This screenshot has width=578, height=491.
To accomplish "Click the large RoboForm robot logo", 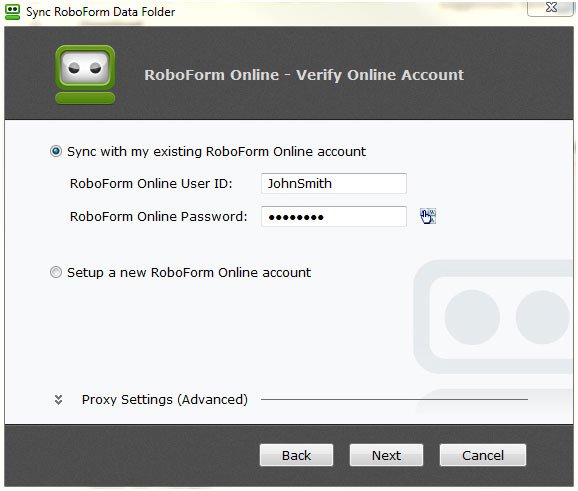I will click(x=85, y=74).
